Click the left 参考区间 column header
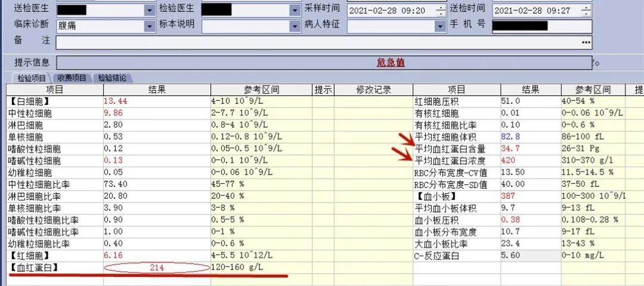The height and width of the screenshot is (286, 644). coord(261,90)
